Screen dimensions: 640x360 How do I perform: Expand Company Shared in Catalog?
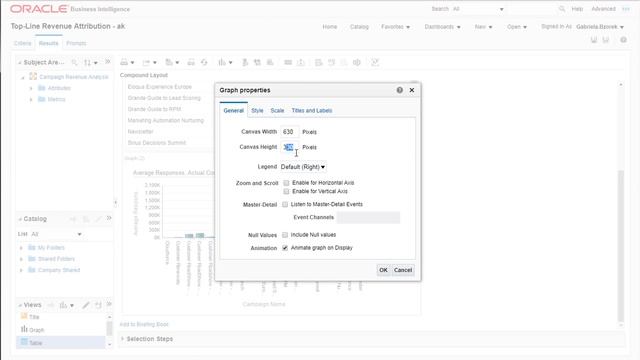(x=21, y=270)
